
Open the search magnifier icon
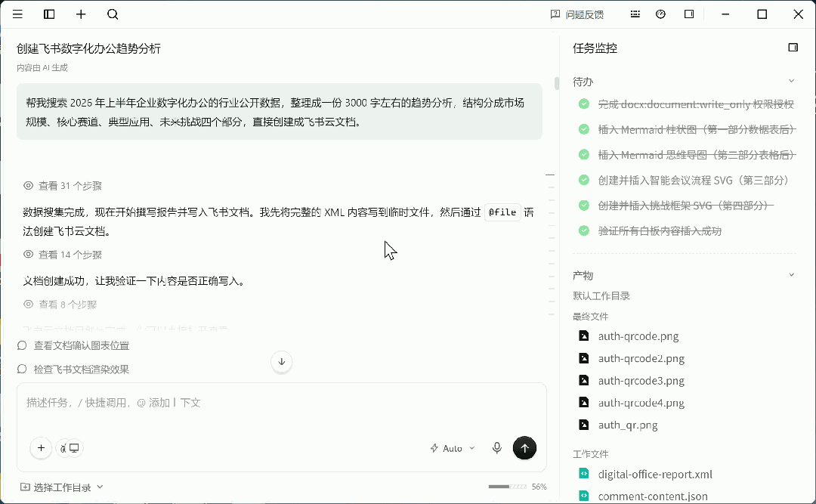tap(113, 14)
